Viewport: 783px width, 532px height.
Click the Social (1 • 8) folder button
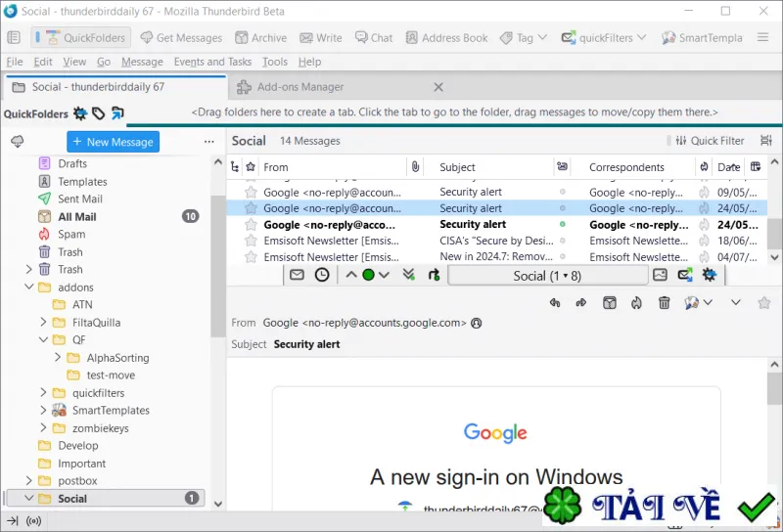[547, 276]
